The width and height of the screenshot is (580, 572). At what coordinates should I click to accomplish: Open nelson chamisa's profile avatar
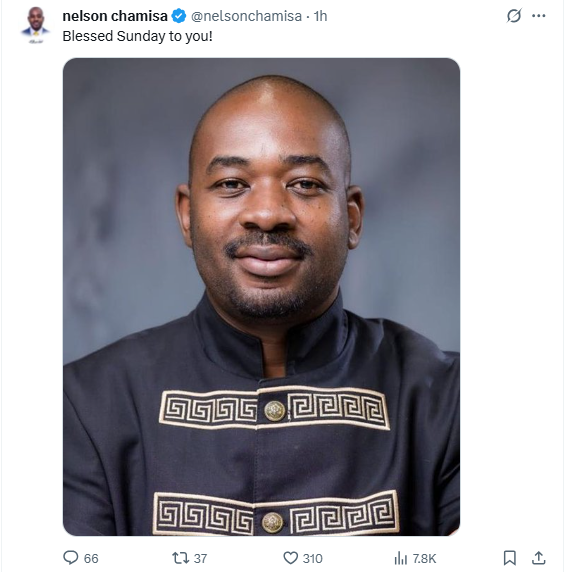(x=36, y=25)
